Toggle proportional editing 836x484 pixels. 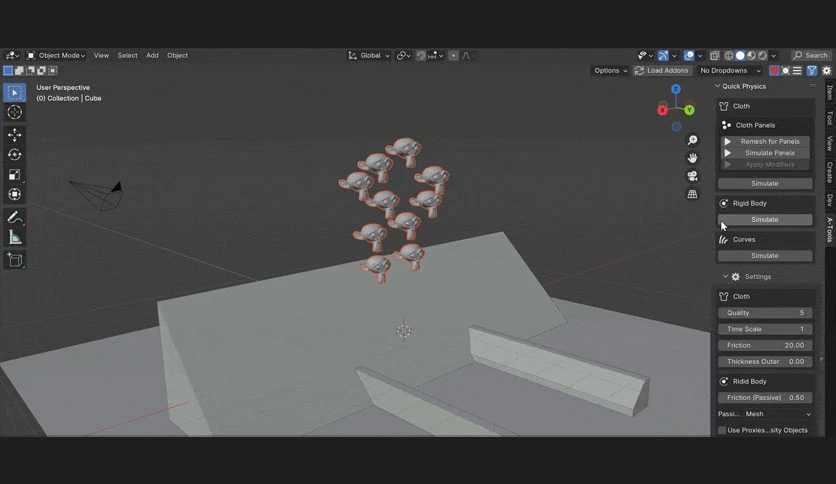point(453,55)
